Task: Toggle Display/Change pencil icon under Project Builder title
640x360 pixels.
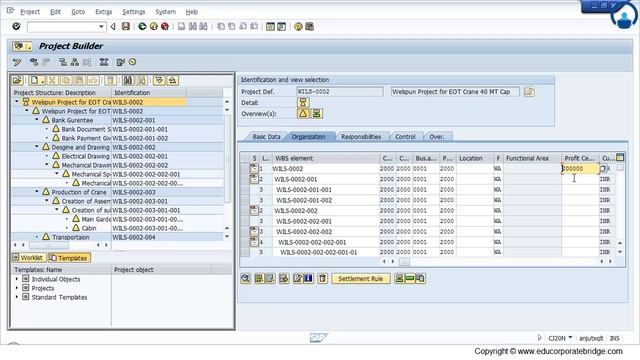Action: 17,62
